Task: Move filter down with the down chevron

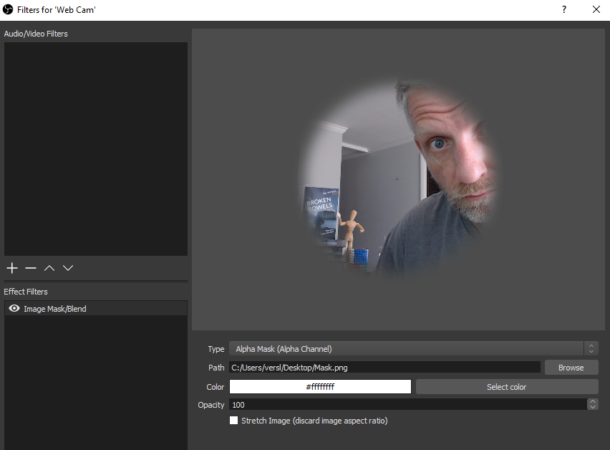Action: (68, 268)
